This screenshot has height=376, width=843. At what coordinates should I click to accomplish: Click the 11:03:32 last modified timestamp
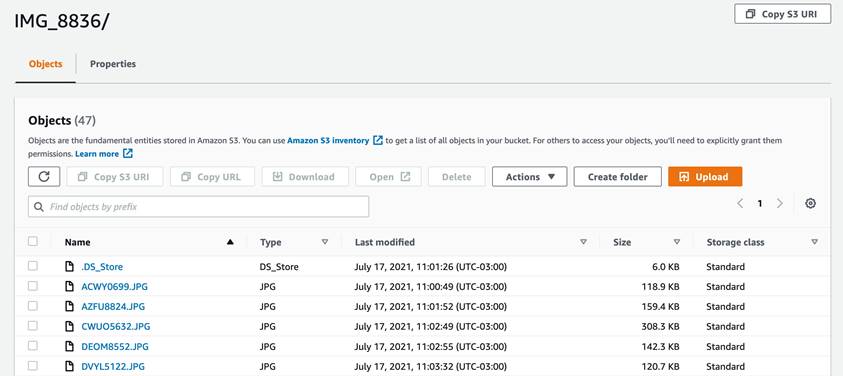point(431,366)
